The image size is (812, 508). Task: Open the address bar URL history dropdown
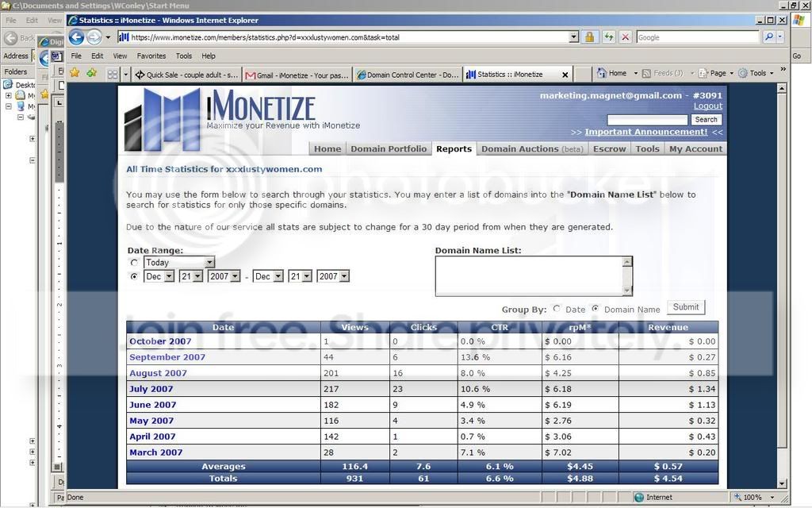[574, 37]
